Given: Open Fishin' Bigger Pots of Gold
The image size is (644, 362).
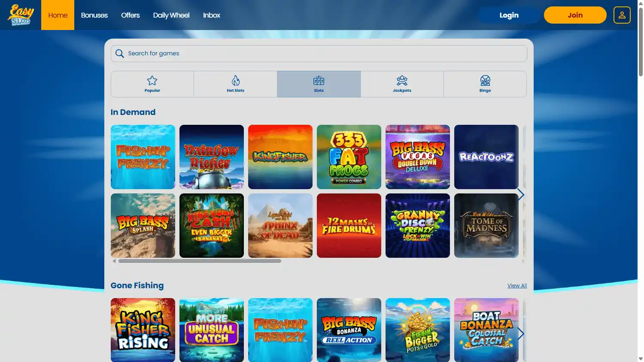Looking at the screenshot, I should [418, 330].
